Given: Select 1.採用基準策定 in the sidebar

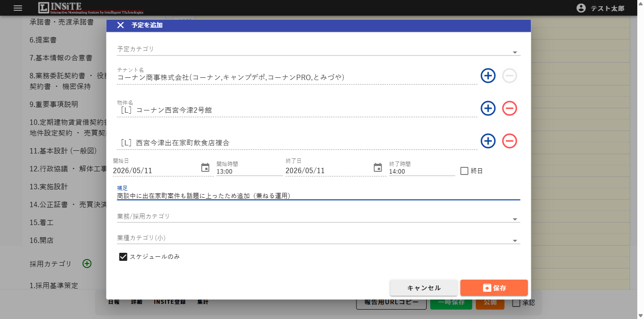Looking at the screenshot, I should (x=54, y=285).
